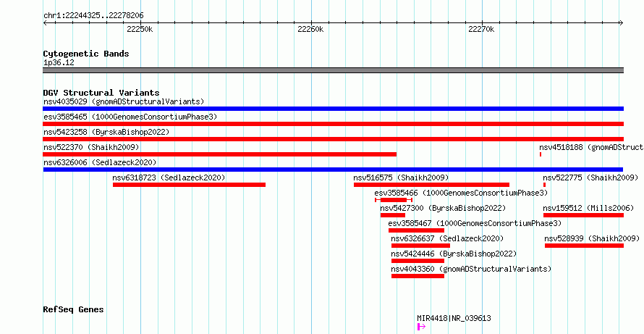Click the nsv5423258 (ByrskaBishop2022) label

pos(106,132)
